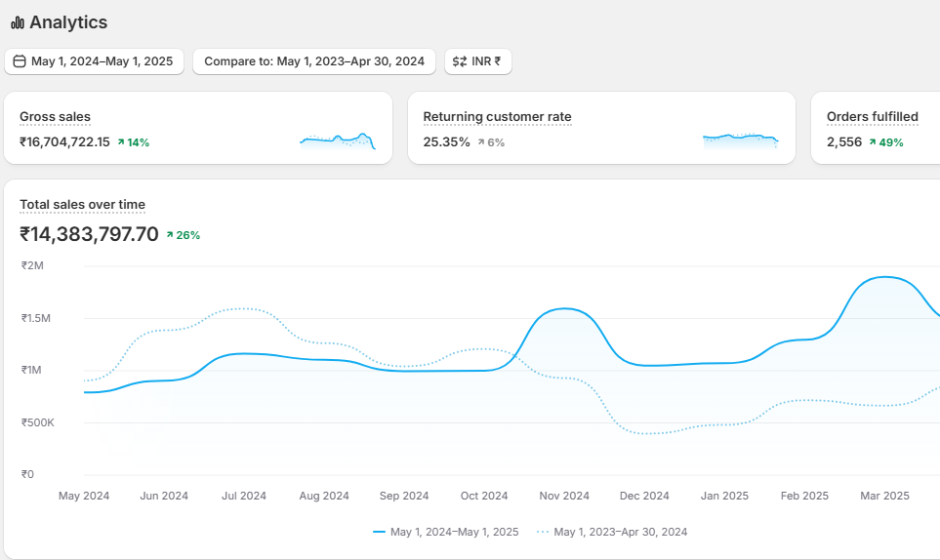Open the May 1, 2024–May 1, 2025 date picker

(x=94, y=61)
